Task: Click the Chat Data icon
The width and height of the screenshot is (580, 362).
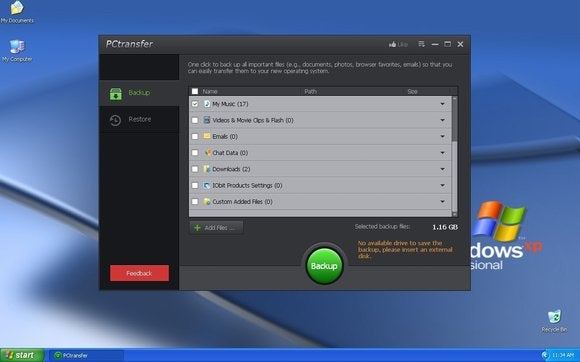Action: coord(207,152)
